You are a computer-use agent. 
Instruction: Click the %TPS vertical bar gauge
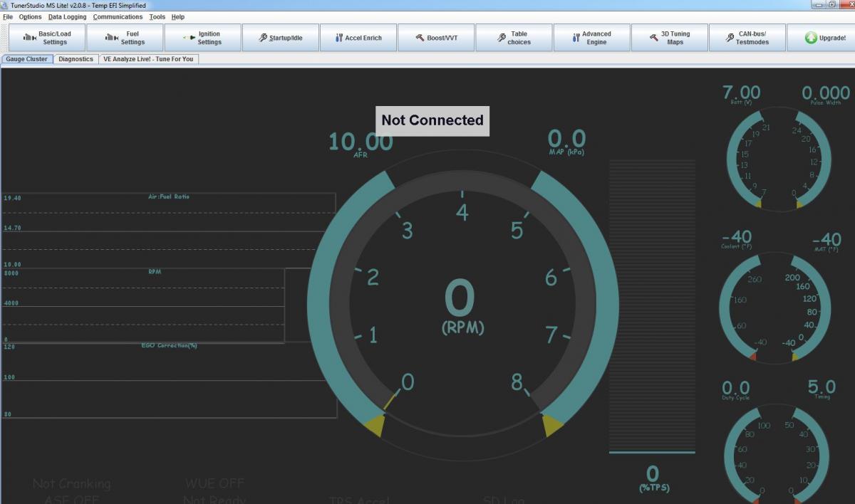click(x=651, y=306)
